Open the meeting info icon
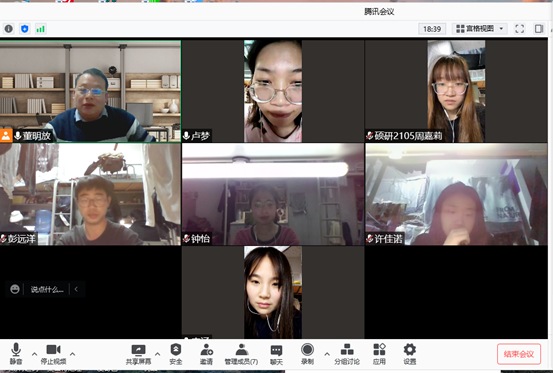 [x=9, y=29]
